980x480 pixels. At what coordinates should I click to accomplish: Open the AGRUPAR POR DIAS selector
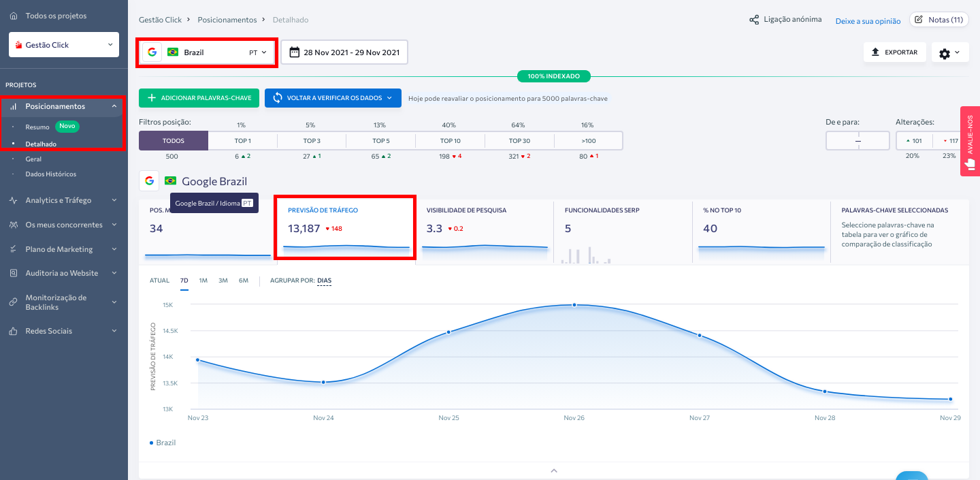pos(324,281)
